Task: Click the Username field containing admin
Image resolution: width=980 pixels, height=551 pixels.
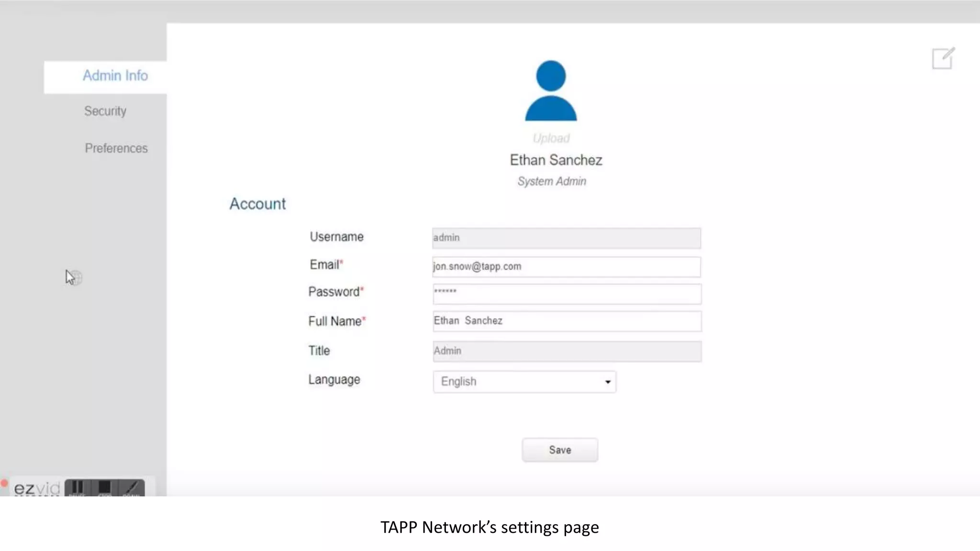Action: [x=567, y=238]
